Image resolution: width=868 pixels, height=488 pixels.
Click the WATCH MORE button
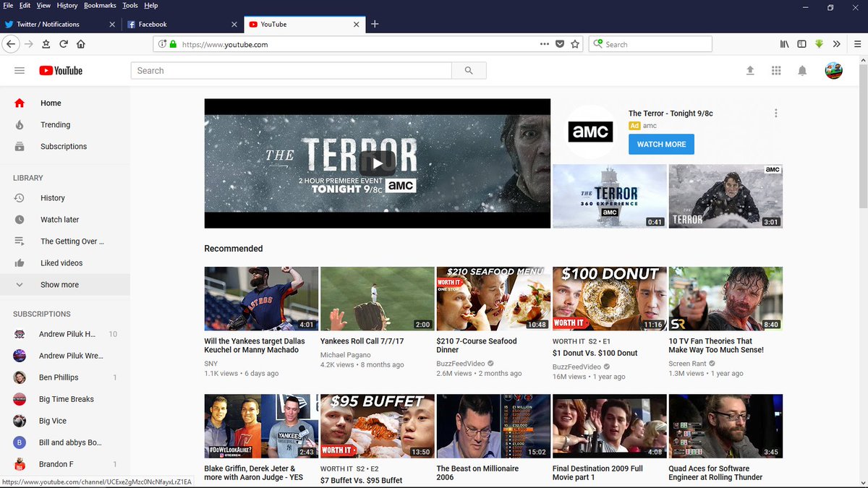(661, 144)
